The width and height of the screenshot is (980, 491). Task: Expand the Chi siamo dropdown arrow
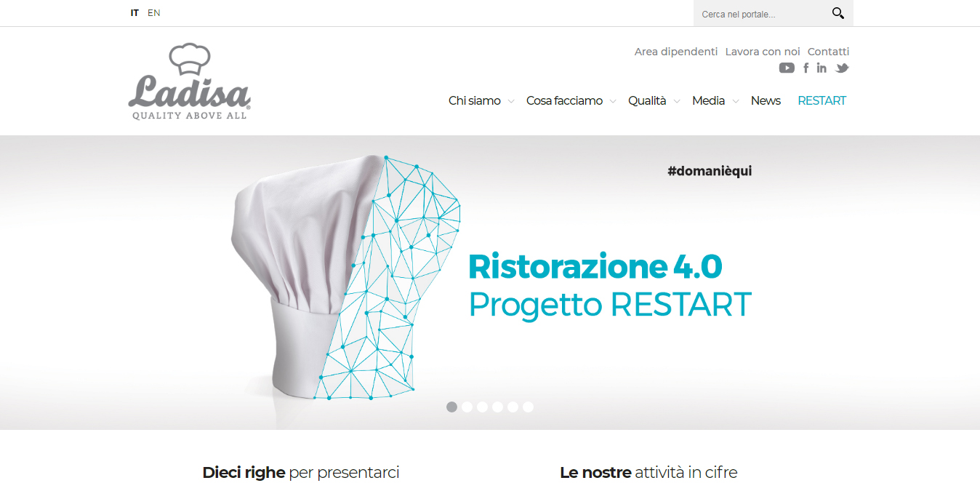[511, 102]
